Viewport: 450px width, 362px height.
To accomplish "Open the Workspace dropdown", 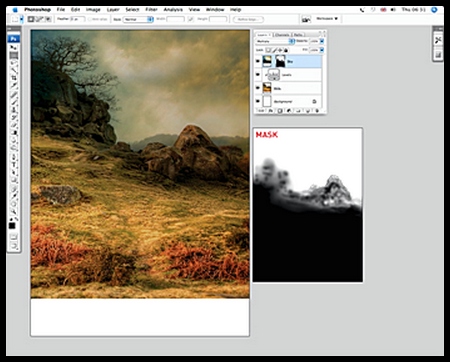I will (327, 19).
